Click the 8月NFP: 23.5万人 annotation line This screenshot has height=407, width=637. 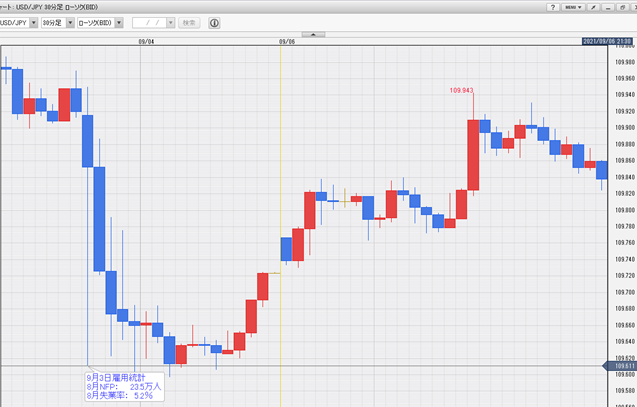click(x=124, y=387)
